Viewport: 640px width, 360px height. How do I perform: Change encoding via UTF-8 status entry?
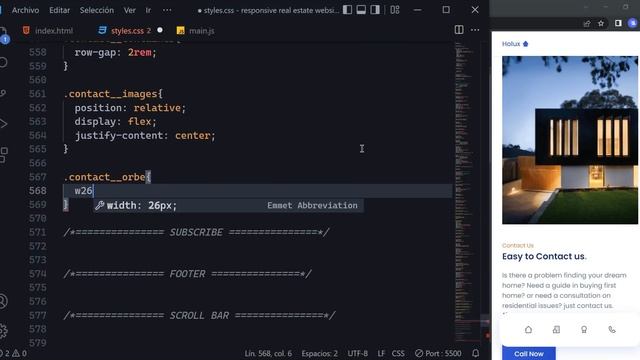[358, 353]
